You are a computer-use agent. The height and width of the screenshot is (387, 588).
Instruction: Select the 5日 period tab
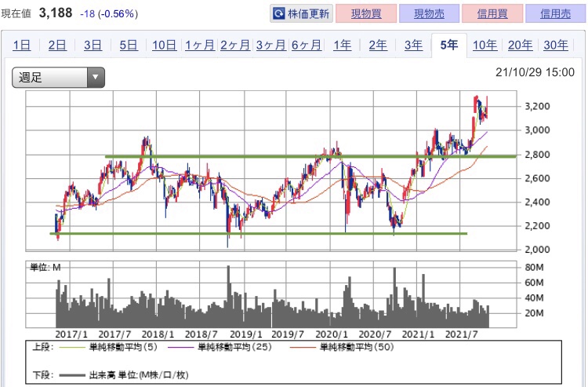pos(129,45)
